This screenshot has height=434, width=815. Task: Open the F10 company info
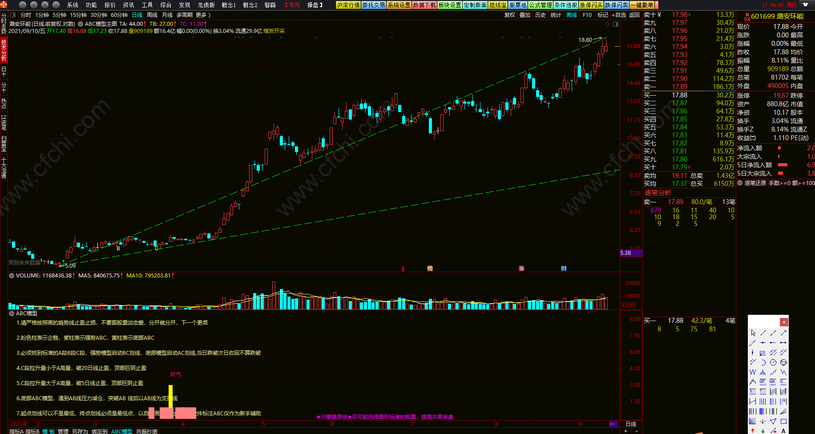587,15
